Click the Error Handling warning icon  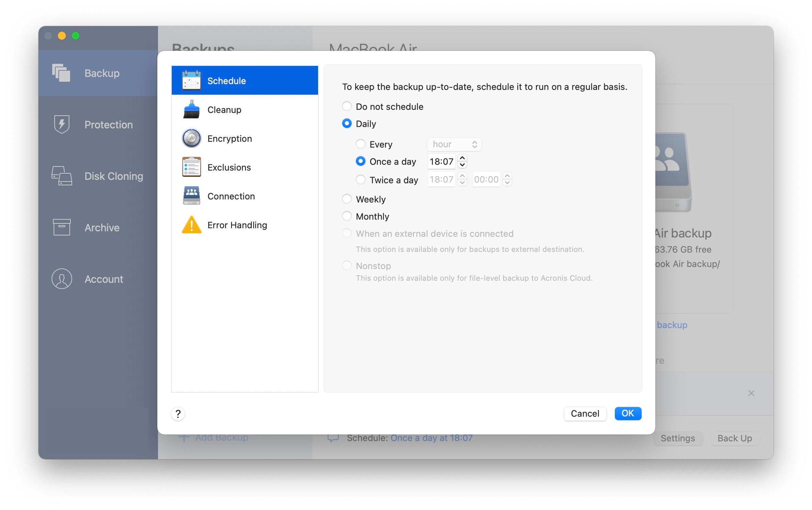click(x=192, y=225)
